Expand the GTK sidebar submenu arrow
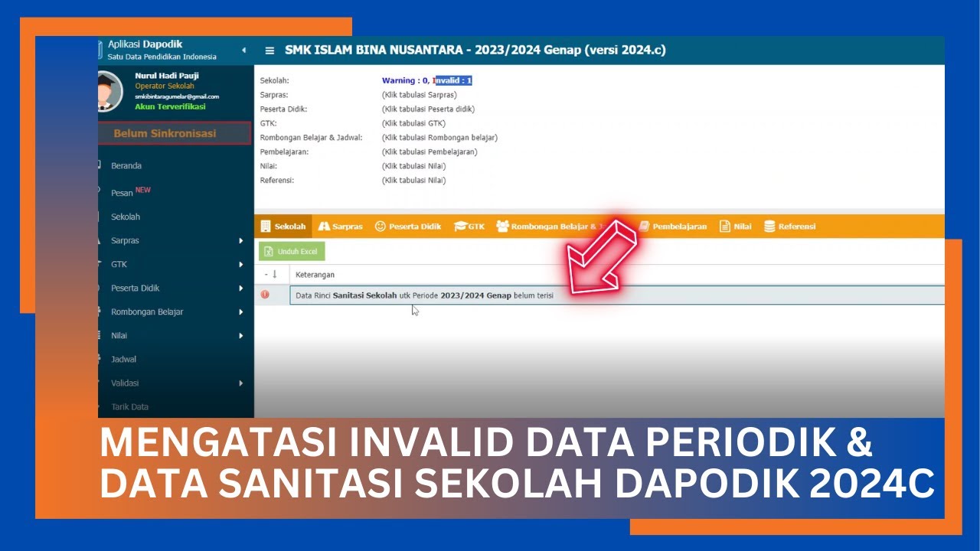Viewport: 980px width, 551px height. coord(241,264)
